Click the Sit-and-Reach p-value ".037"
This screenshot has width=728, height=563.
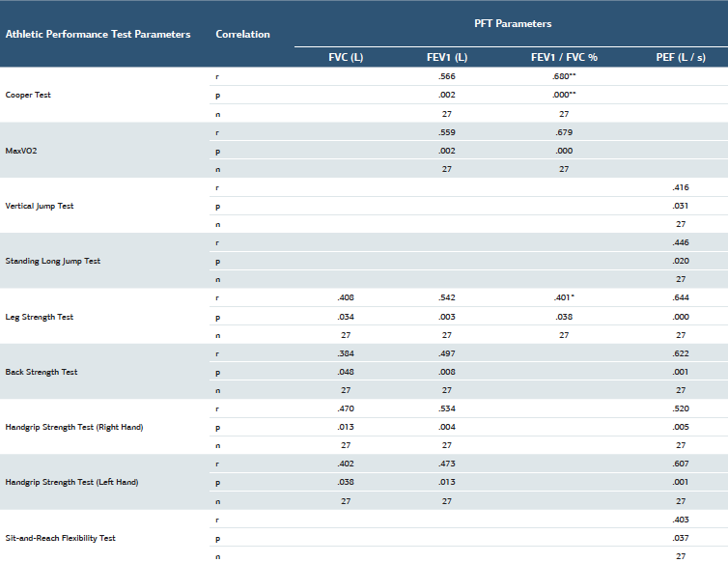681,538
